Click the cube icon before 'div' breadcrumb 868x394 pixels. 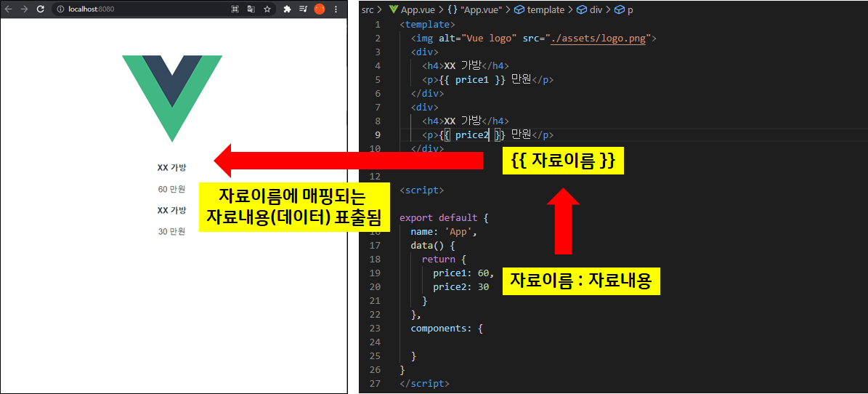[x=580, y=10]
